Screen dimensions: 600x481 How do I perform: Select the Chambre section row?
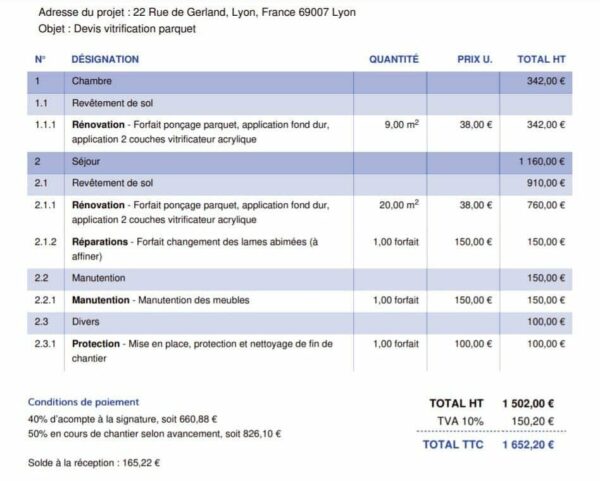300,82
